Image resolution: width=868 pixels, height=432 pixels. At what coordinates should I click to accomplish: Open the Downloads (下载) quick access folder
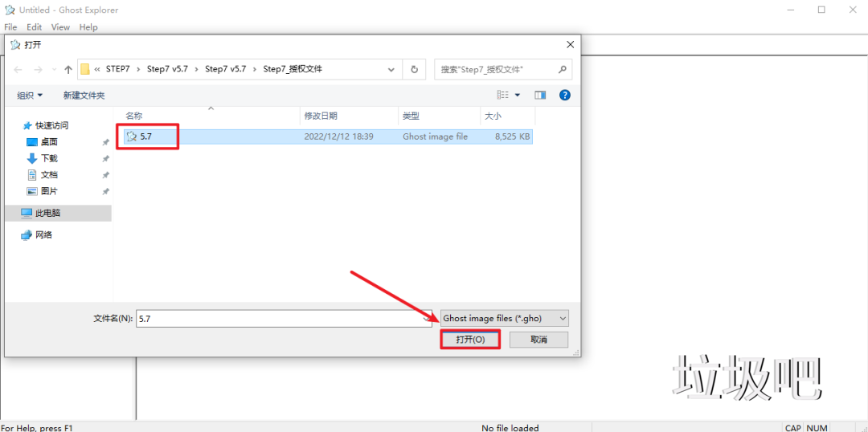click(x=49, y=158)
